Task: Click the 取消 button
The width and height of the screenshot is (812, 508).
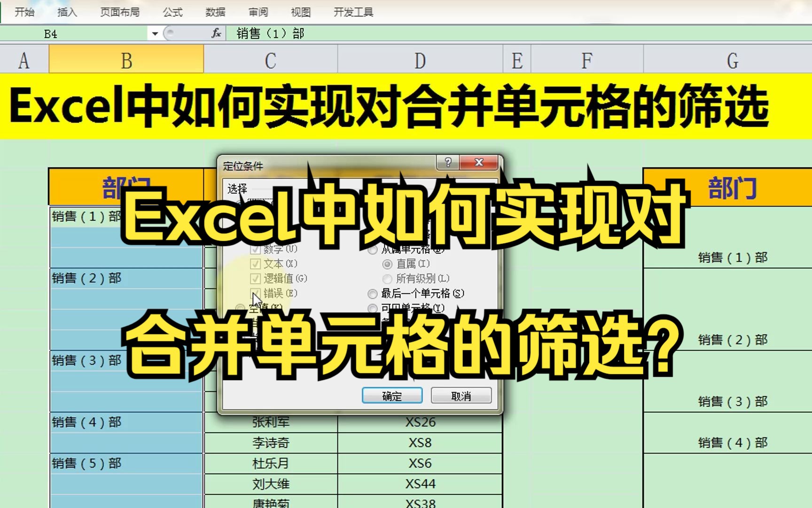Action: pos(461,396)
